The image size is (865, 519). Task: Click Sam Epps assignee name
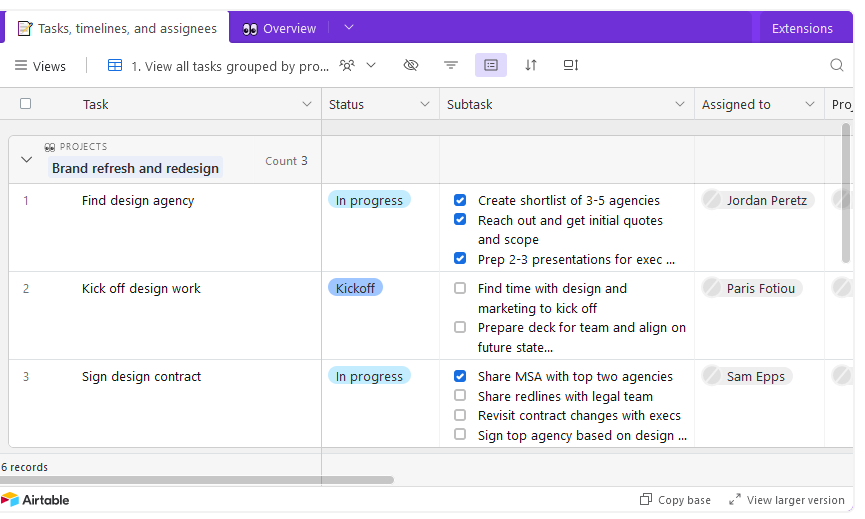(x=755, y=377)
